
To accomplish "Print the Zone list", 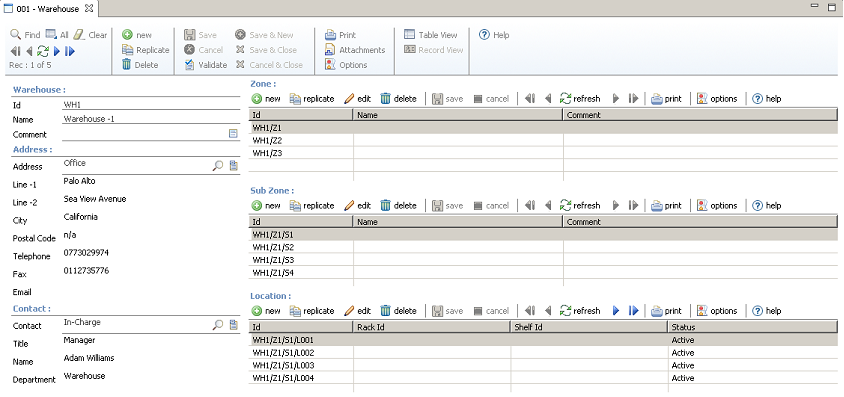I will (666, 99).
